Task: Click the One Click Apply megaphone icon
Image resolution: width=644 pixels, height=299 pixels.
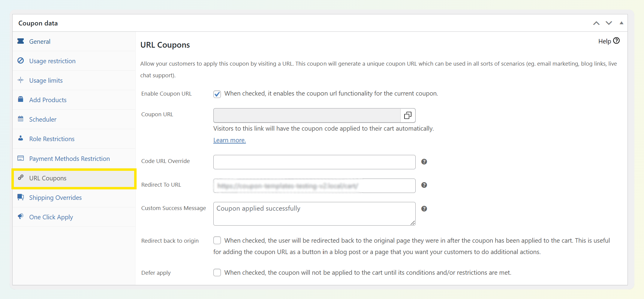Action: click(x=21, y=217)
